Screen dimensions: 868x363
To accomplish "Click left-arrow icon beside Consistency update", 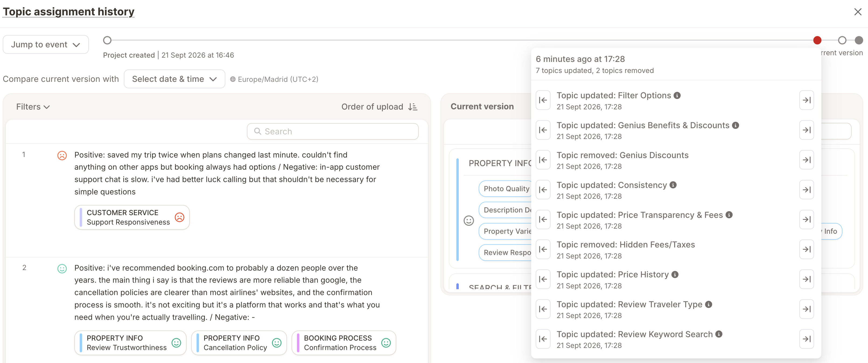I will click(x=543, y=190).
